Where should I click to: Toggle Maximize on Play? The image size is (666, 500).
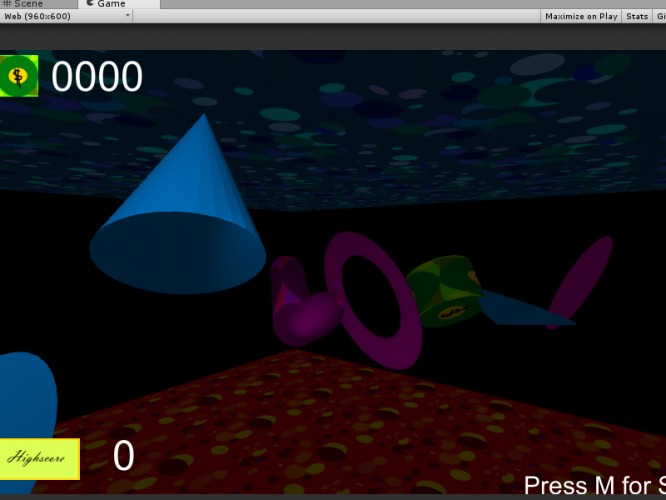581,16
